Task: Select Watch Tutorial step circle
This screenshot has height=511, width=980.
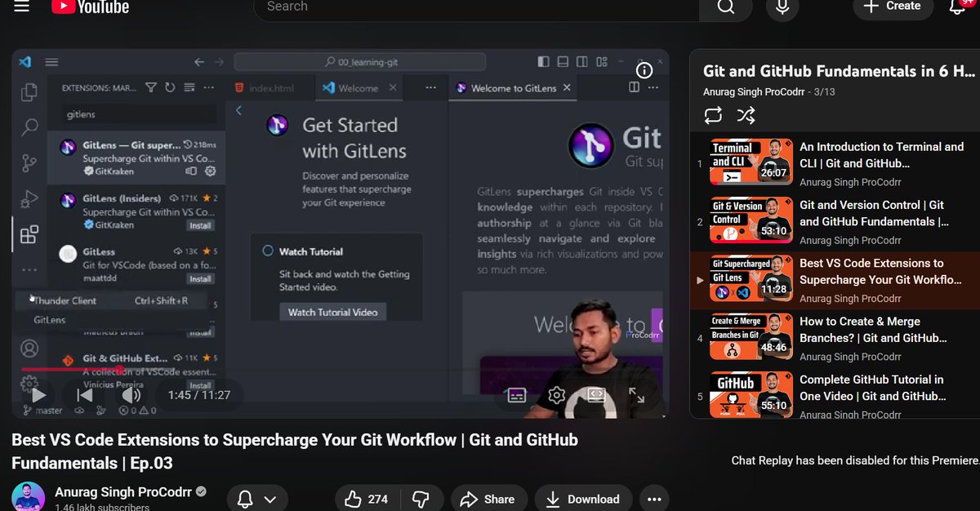Action: coord(267,251)
